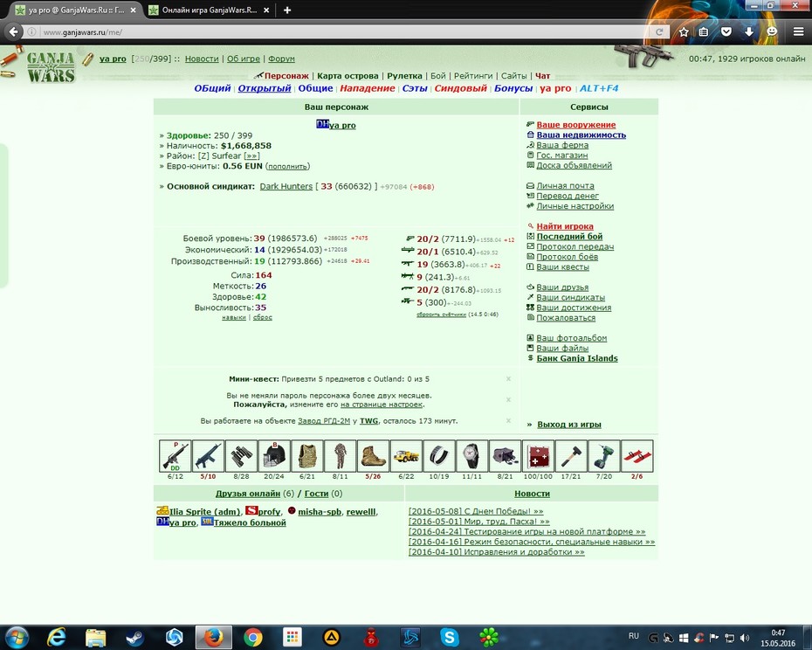Click the address bar URL field
Viewport: 812px width, 650px height.
[341, 31]
